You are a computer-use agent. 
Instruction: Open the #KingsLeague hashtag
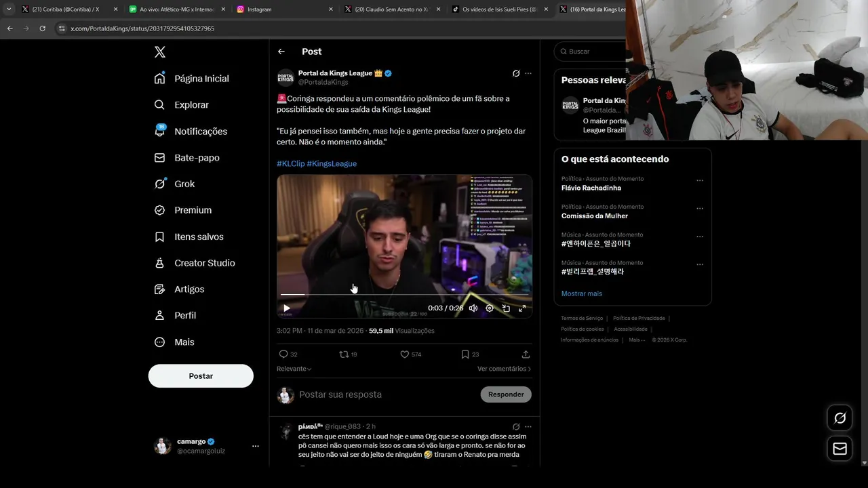[332, 164]
